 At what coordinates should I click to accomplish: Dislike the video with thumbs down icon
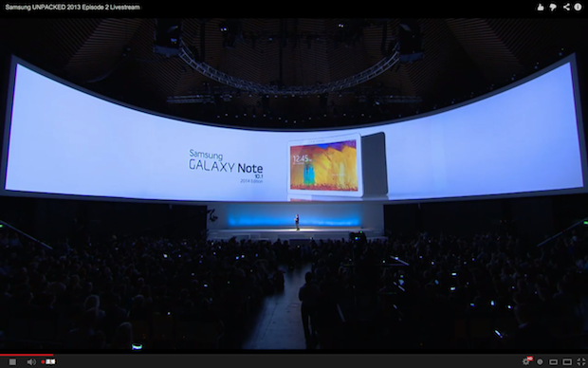coord(553,8)
